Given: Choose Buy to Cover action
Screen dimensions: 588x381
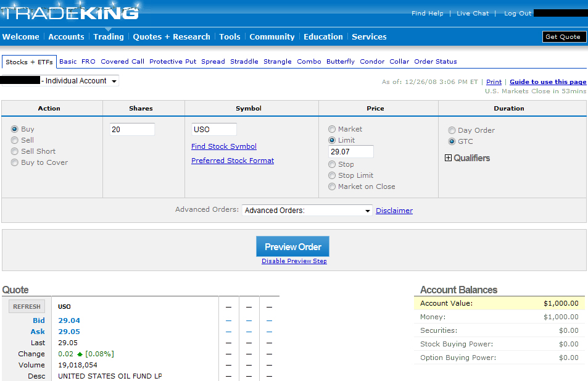Looking at the screenshot, I should [x=15, y=162].
